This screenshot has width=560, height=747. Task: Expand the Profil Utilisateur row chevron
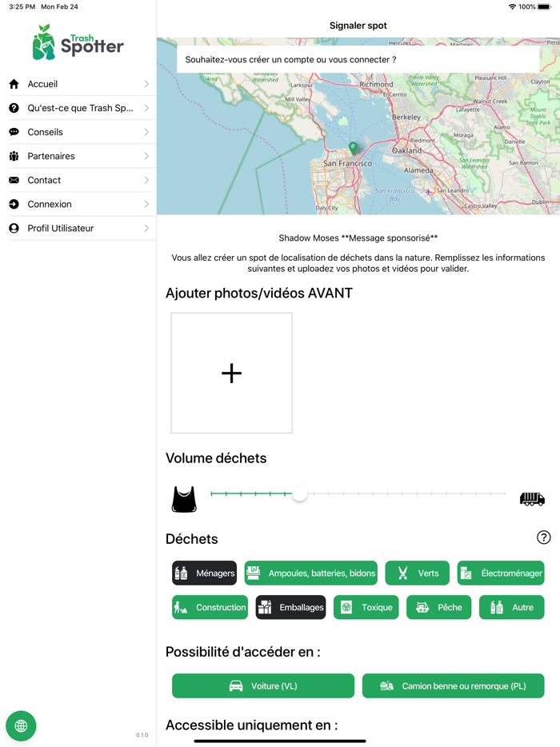pos(146,228)
